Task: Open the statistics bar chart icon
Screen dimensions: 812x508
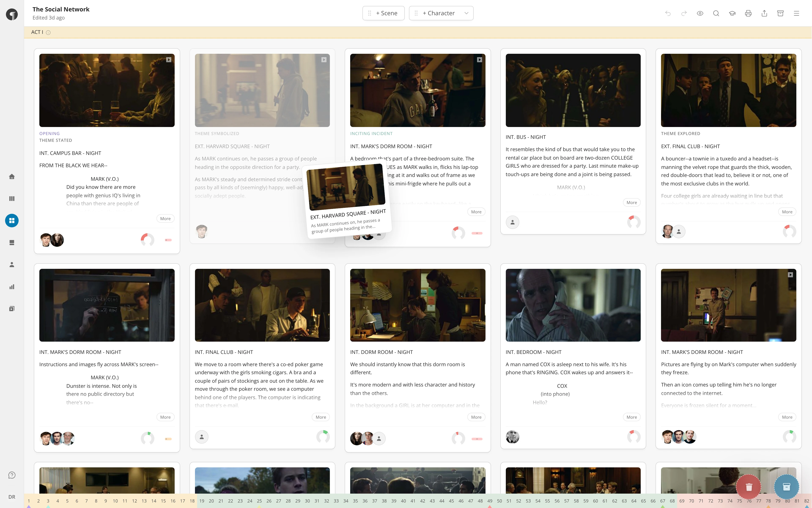Action: click(x=12, y=287)
